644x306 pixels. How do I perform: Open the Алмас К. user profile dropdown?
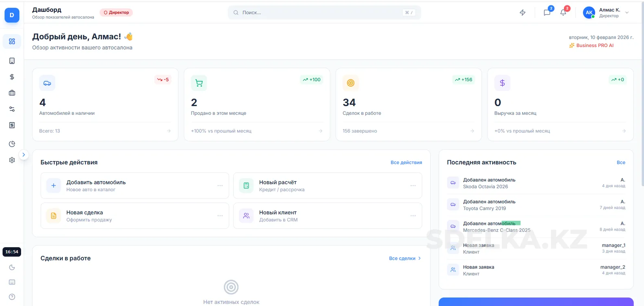pyautogui.click(x=606, y=13)
